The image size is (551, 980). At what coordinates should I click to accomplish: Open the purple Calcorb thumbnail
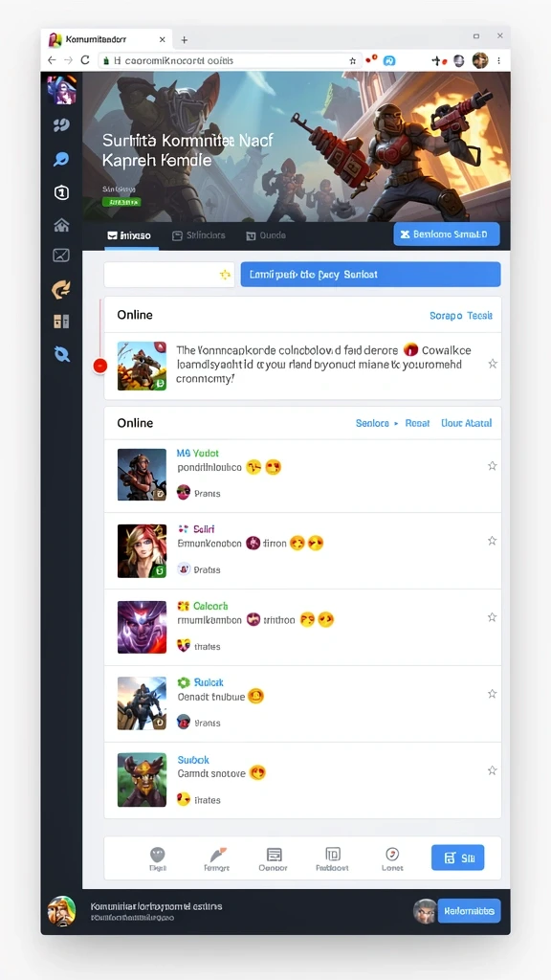[142, 627]
